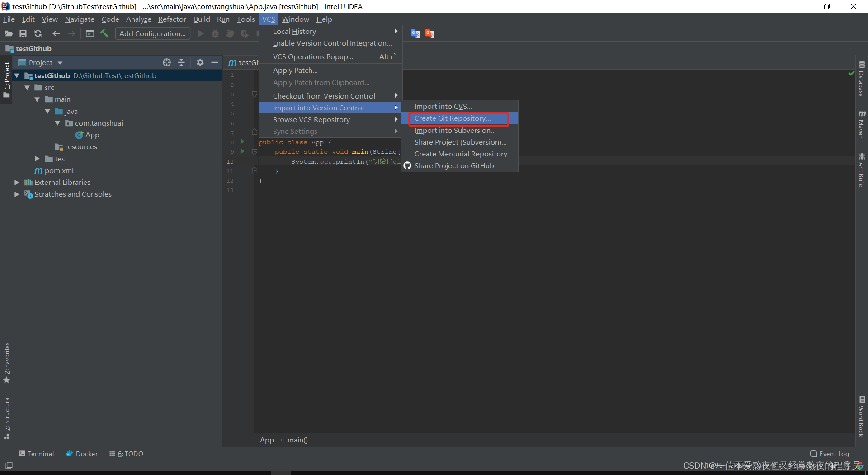Open the Event Log
868x475 pixels.
[829, 453]
